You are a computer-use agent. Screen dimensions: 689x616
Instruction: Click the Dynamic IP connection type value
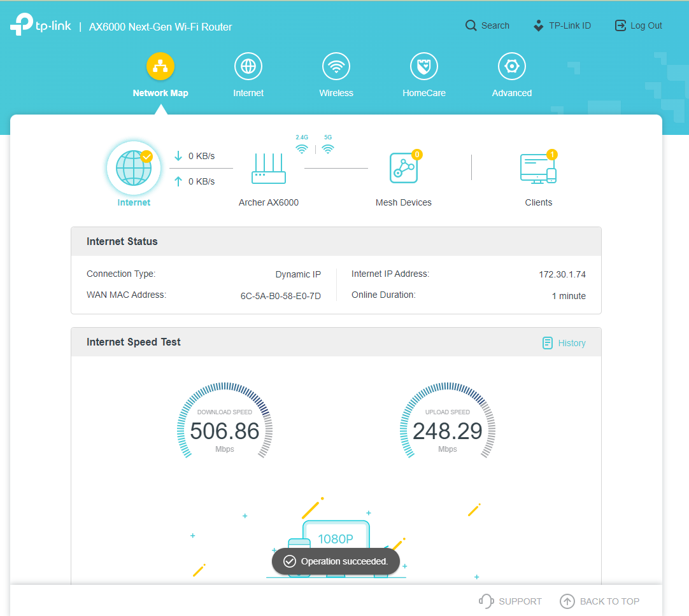click(x=298, y=274)
